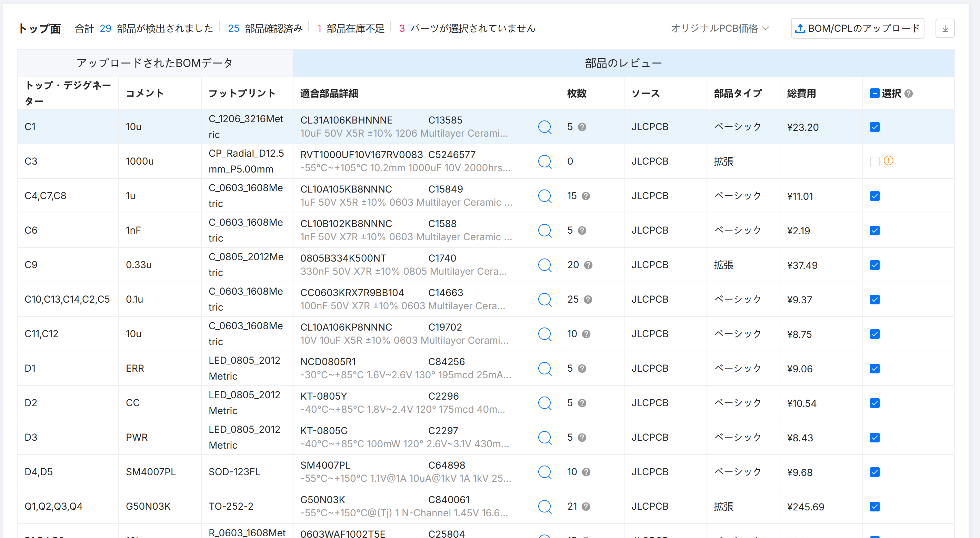Click the 25 部品確認済み filter
This screenshot has width=980, height=538.
265,29
